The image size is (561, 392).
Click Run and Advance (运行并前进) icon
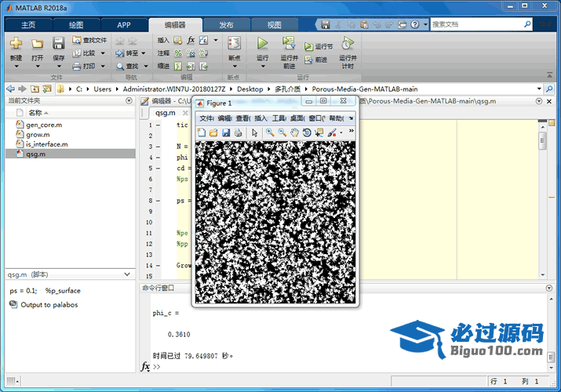(289, 43)
